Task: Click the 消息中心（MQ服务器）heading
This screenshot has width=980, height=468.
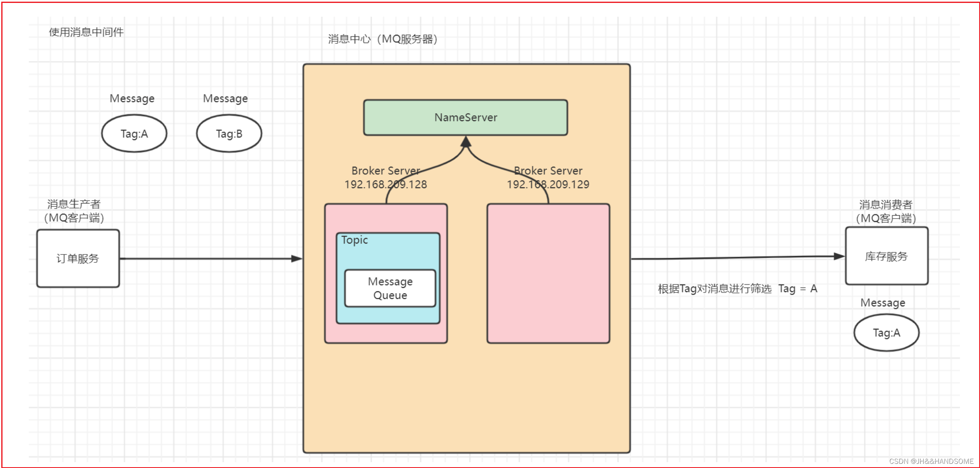Action: click(x=383, y=39)
